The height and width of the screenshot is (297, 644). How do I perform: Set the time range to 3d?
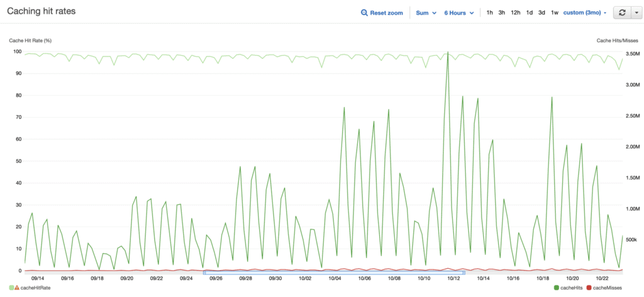click(541, 13)
